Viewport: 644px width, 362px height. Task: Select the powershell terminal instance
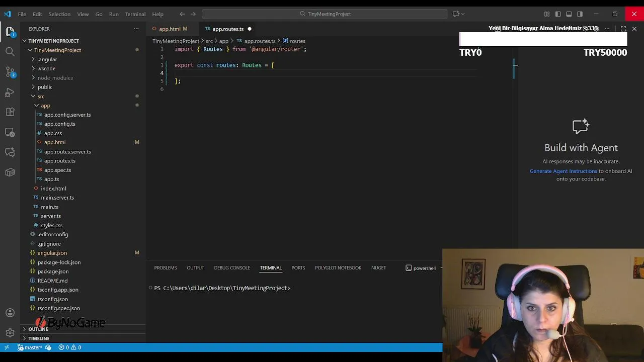coord(421,268)
